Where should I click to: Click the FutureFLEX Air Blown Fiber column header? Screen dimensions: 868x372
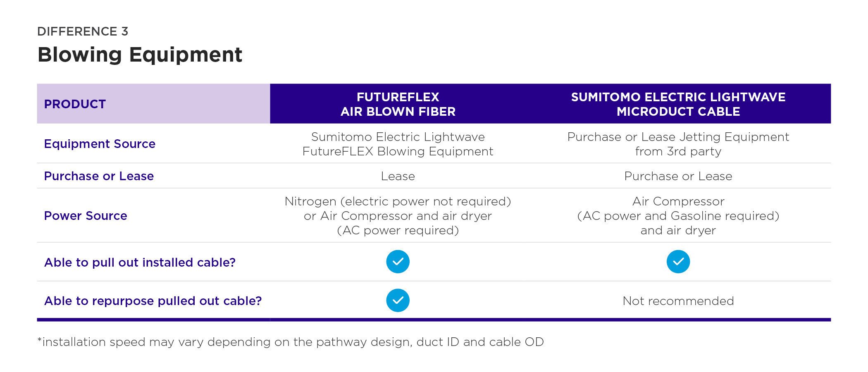398,104
